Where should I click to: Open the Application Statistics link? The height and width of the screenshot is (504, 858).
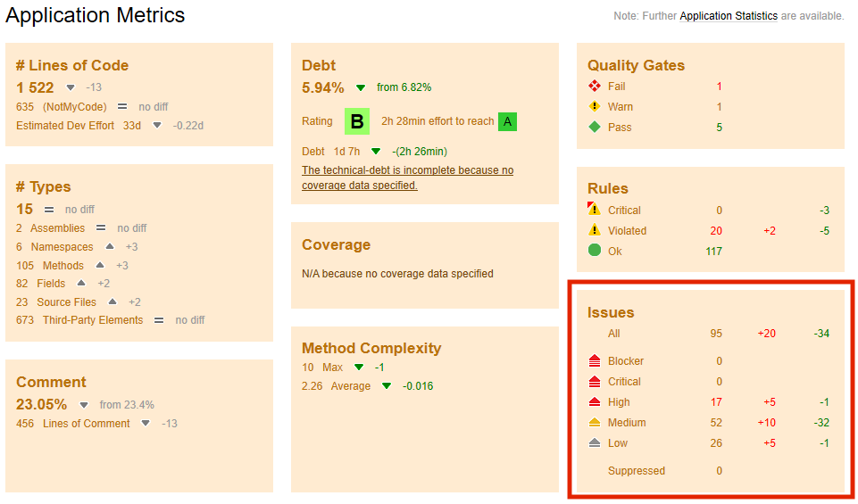point(728,16)
